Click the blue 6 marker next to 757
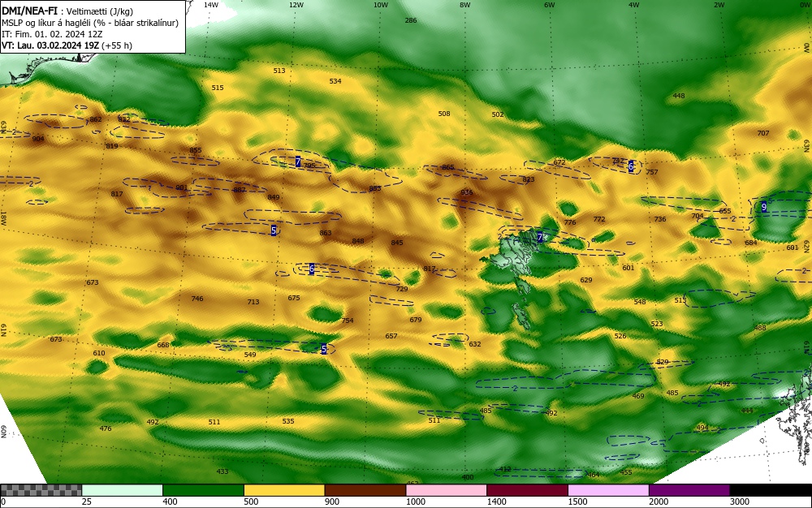 coord(631,166)
